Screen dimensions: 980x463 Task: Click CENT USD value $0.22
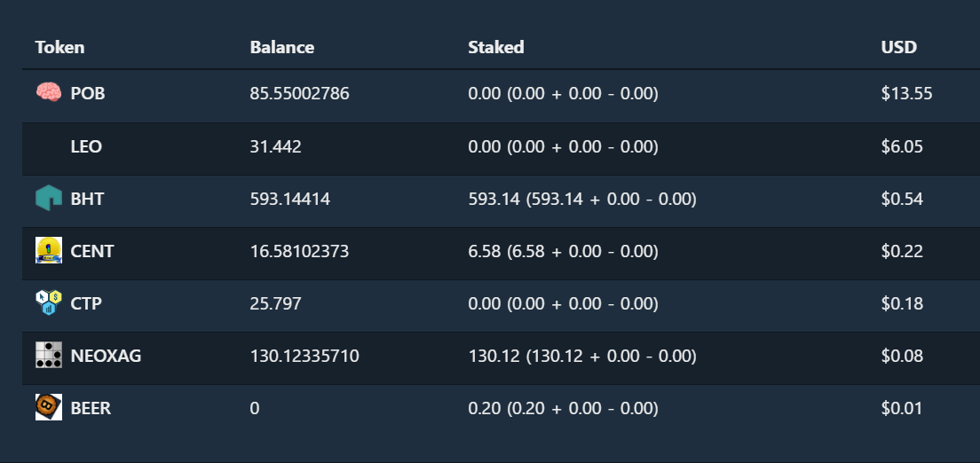[902, 252]
